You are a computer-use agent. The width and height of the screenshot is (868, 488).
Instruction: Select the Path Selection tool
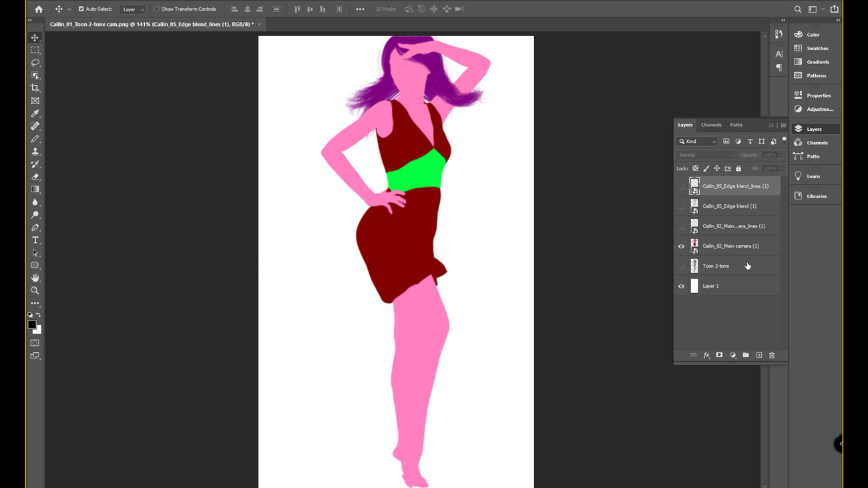(35, 253)
